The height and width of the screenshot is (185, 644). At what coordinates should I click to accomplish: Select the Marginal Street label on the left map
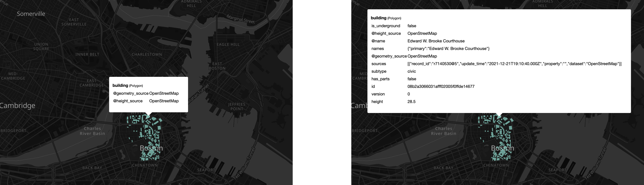[x=240, y=19]
